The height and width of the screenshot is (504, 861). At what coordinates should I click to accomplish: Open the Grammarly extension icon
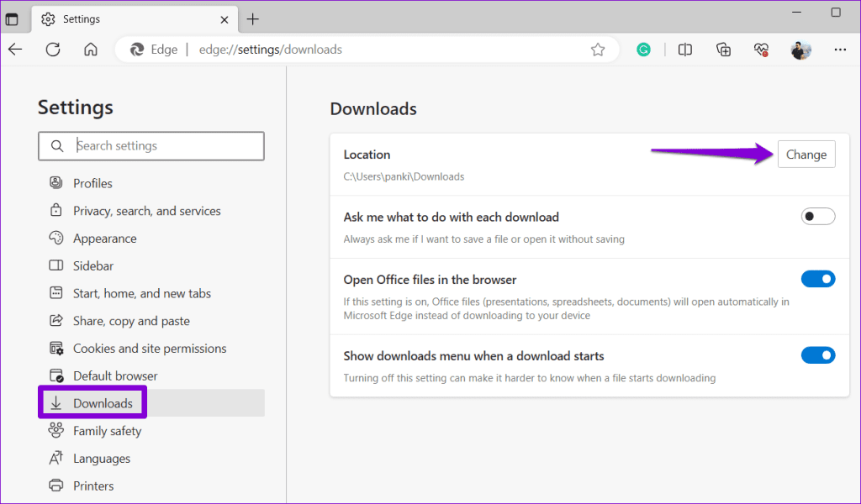tap(643, 50)
